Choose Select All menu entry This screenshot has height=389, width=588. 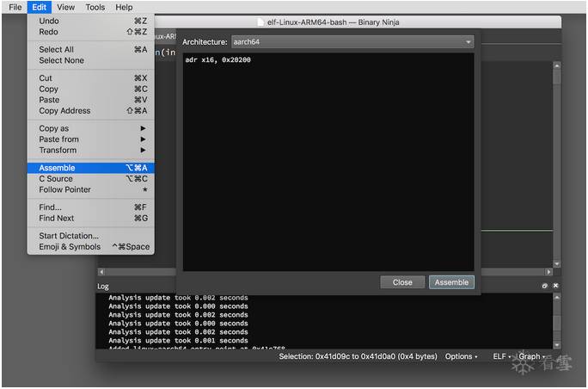(91, 49)
